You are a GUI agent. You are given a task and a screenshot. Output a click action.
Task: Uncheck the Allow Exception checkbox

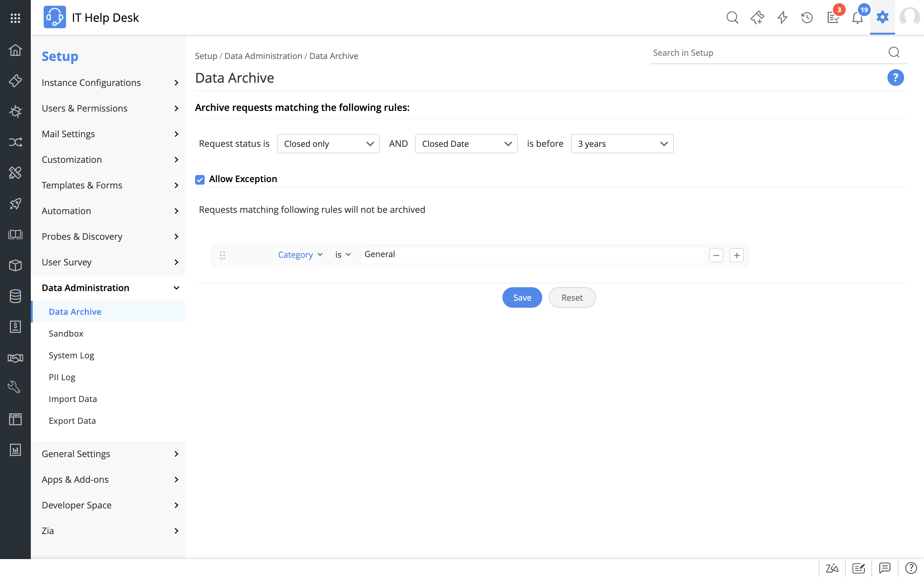200,180
